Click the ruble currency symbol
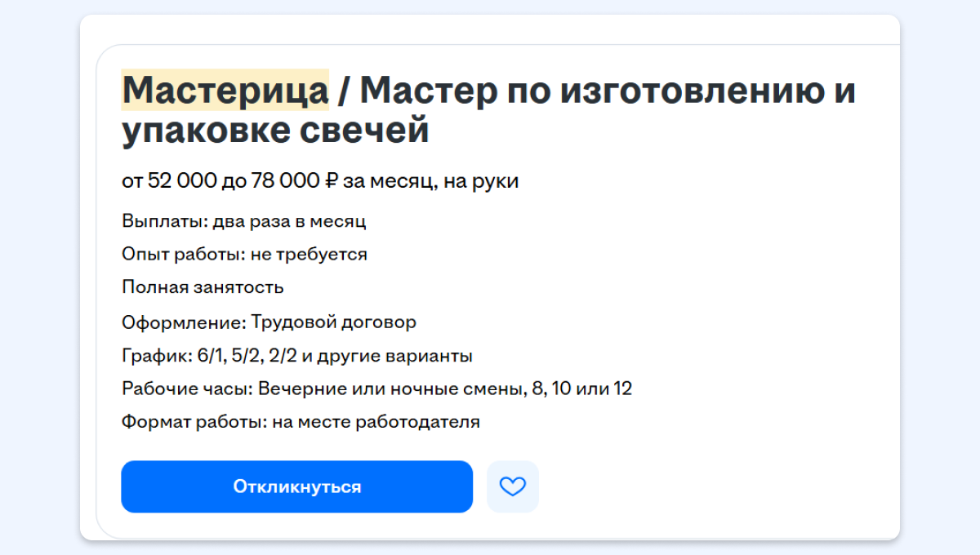 (x=331, y=181)
